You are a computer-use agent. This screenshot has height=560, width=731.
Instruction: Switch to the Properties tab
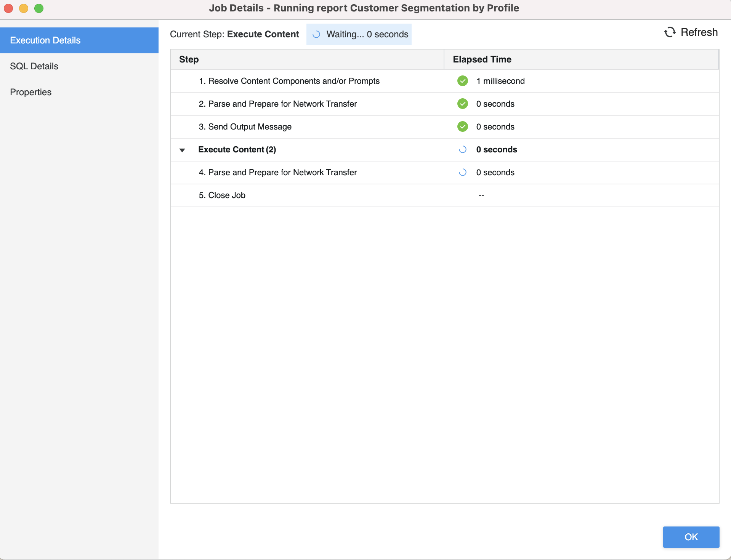(31, 92)
